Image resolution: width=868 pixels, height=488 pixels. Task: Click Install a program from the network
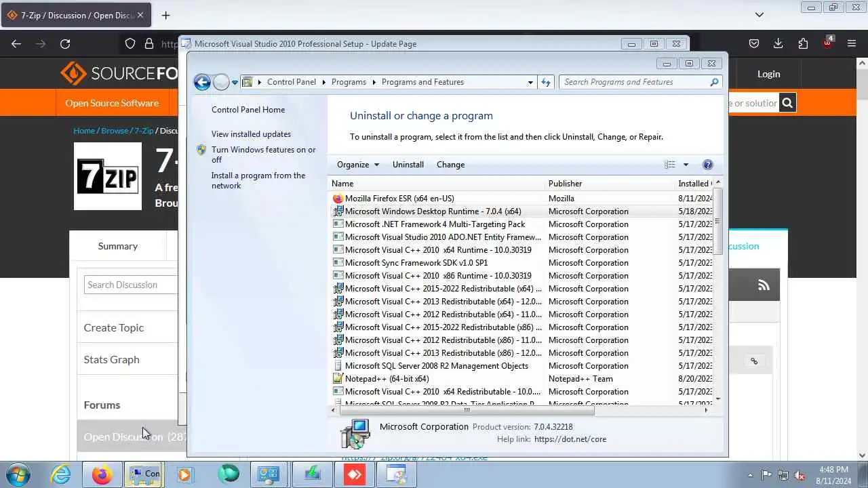(258, 180)
